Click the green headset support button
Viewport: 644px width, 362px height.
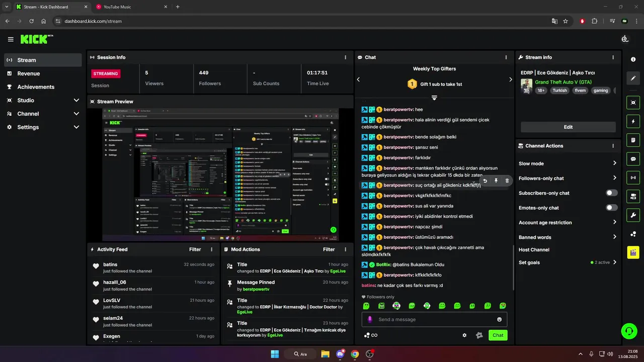pos(629,331)
